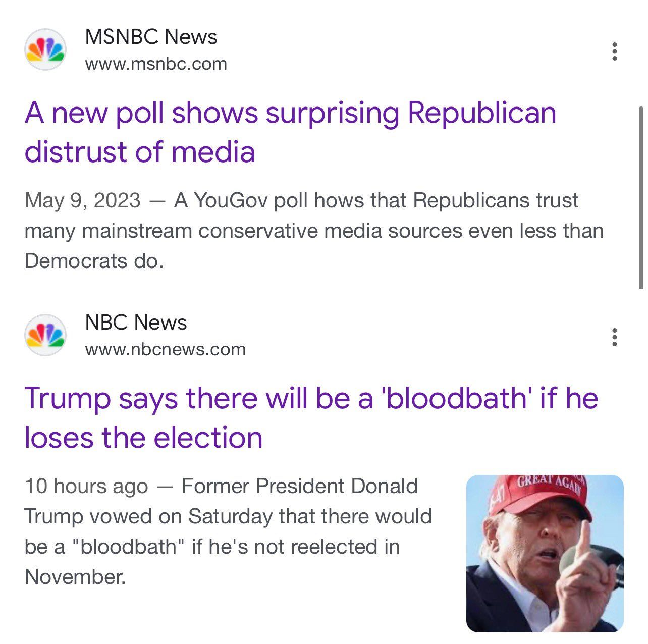The height and width of the screenshot is (644, 648).
Task: Click the headline text 'distrust of media'
Action: [x=141, y=151]
